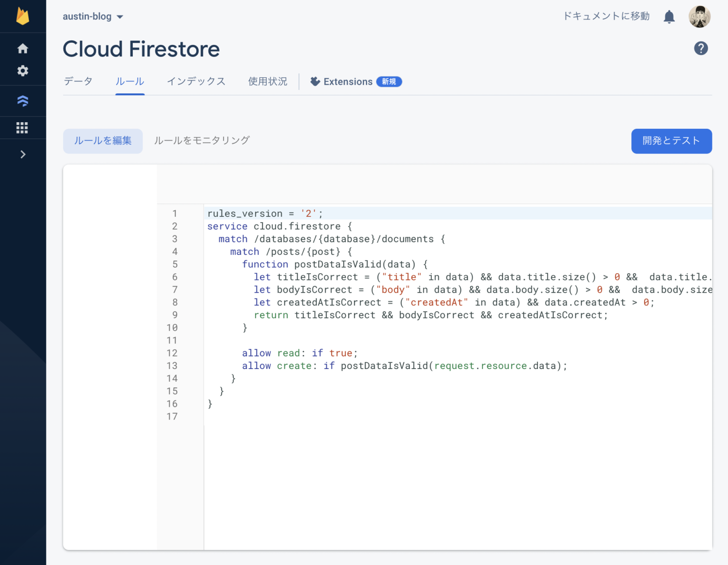Switch to the インデックス tab
This screenshot has height=565, width=728.
click(196, 81)
